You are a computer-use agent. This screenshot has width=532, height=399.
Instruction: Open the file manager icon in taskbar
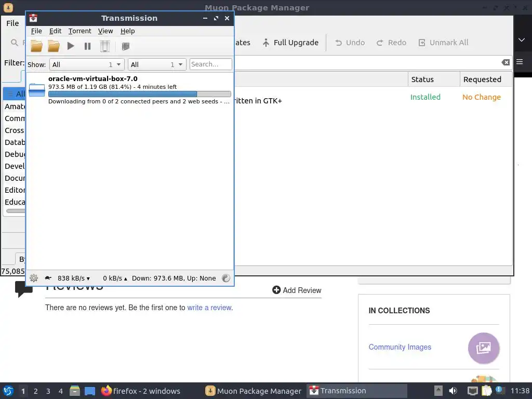tap(75, 391)
